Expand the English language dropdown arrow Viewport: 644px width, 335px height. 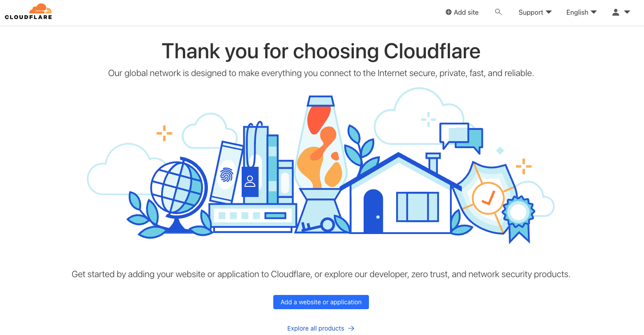point(594,12)
